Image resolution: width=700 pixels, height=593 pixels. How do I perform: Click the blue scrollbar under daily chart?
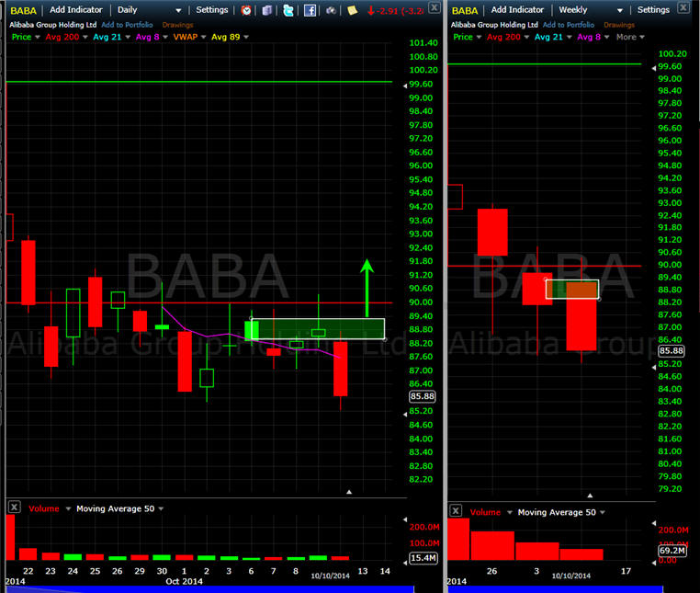[x=209, y=589]
